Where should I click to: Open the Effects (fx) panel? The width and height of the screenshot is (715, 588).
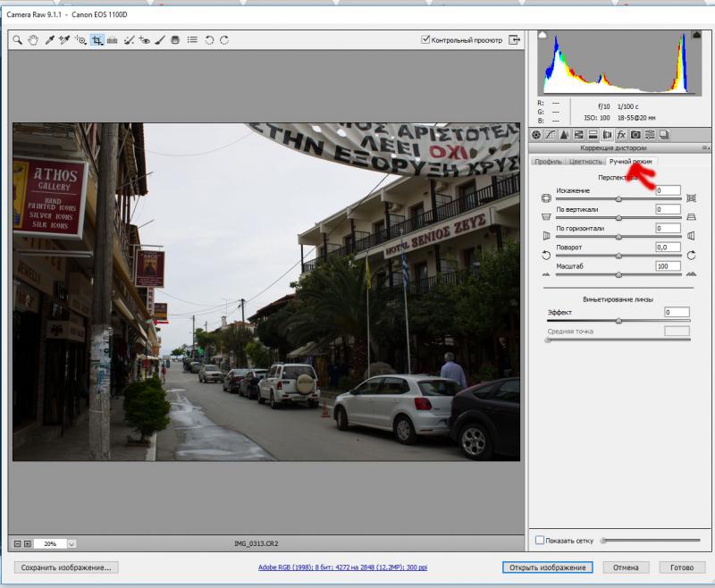(x=621, y=134)
